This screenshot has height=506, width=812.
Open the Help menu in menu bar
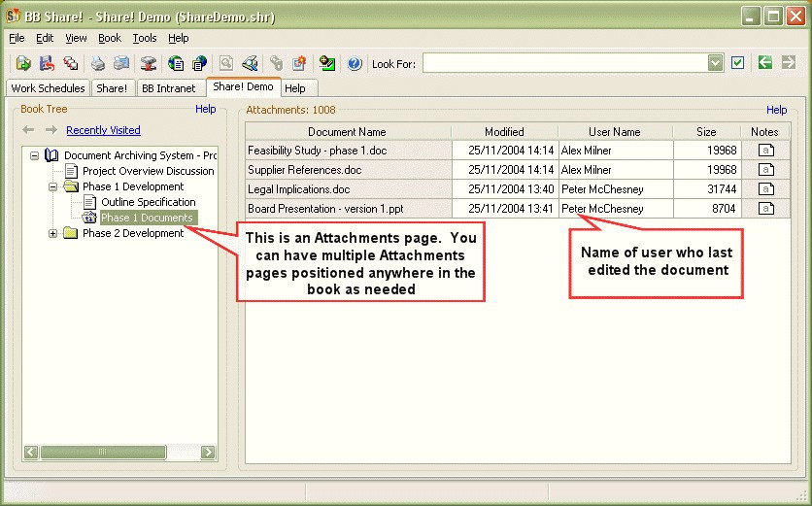(179, 38)
